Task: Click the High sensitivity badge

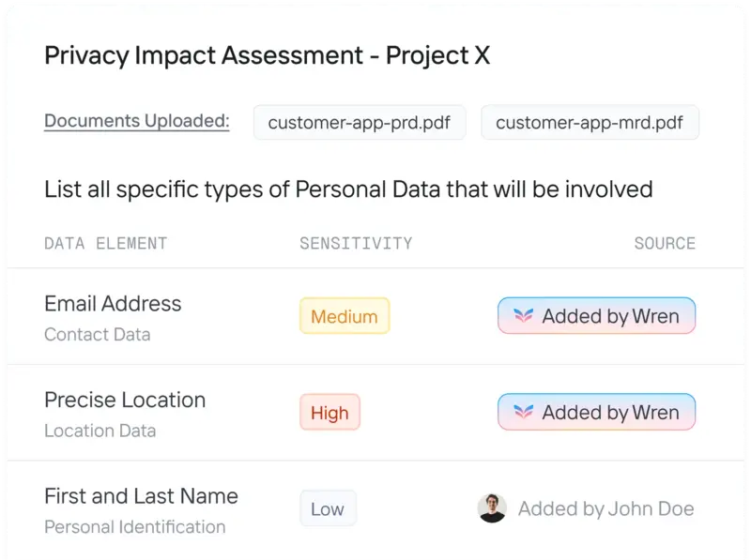Action: 330,412
